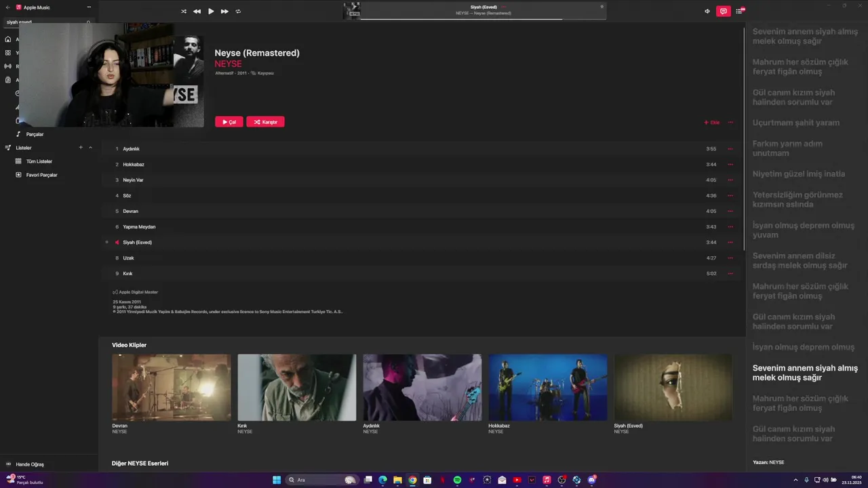The width and height of the screenshot is (868, 488).
Task: Select the track Devran in the track list
Action: click(x=130, y=211)
